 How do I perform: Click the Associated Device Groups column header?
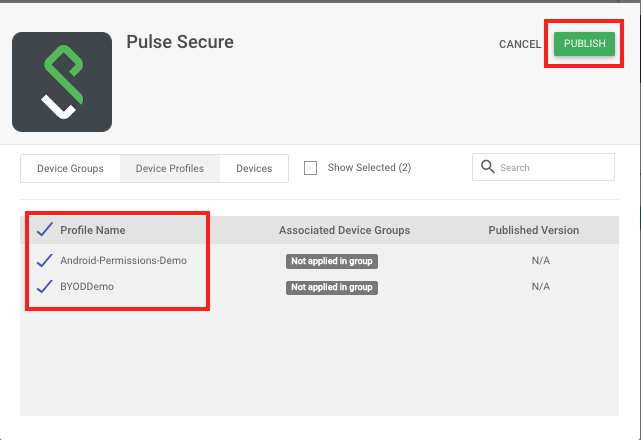pos(344,230)
